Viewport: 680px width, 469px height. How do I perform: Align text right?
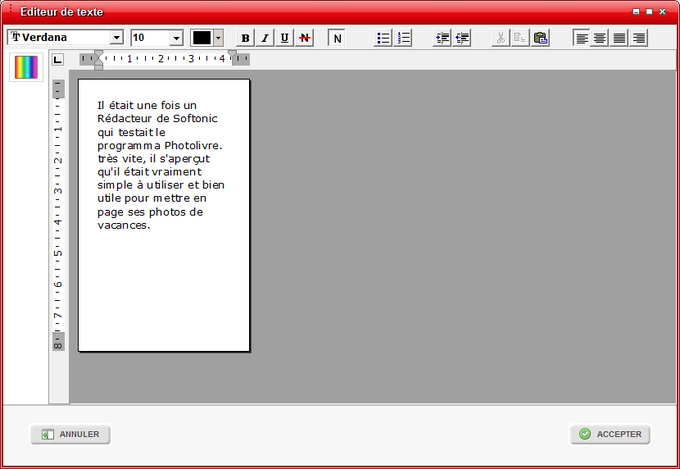(639, 38)
